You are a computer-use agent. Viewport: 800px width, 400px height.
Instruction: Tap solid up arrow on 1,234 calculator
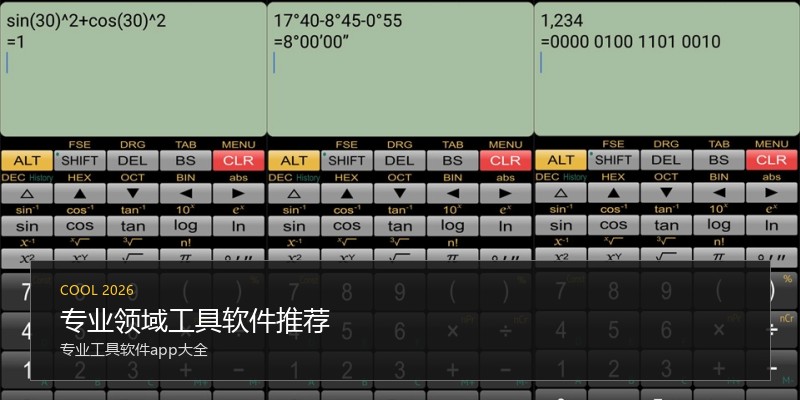click(613, 192)
